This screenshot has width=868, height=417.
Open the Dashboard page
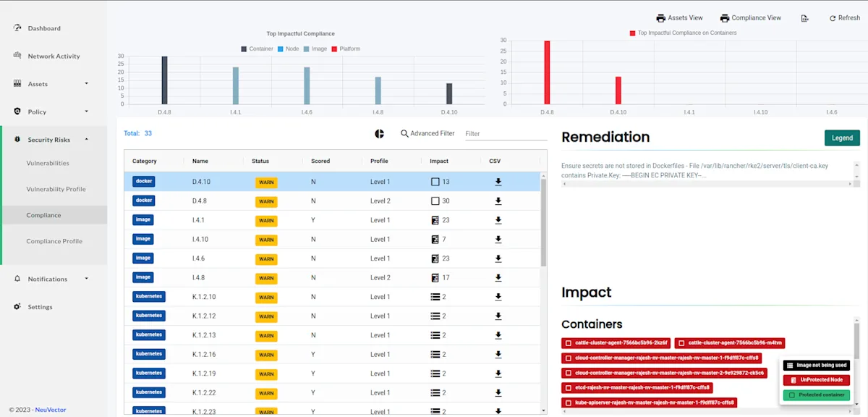(x=44, y=28)
